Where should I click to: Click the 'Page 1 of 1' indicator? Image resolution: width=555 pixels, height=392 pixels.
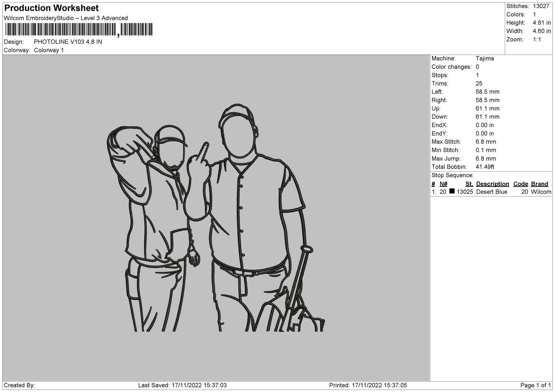535,385
